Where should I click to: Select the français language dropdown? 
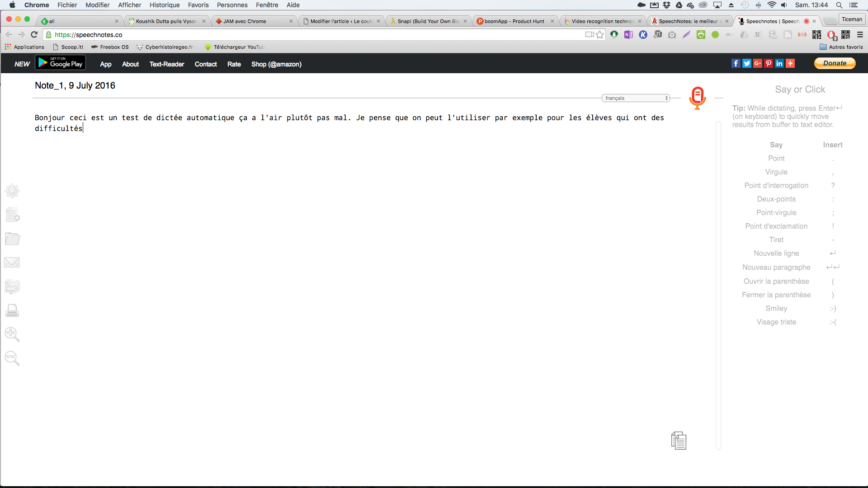pos(636,97)
